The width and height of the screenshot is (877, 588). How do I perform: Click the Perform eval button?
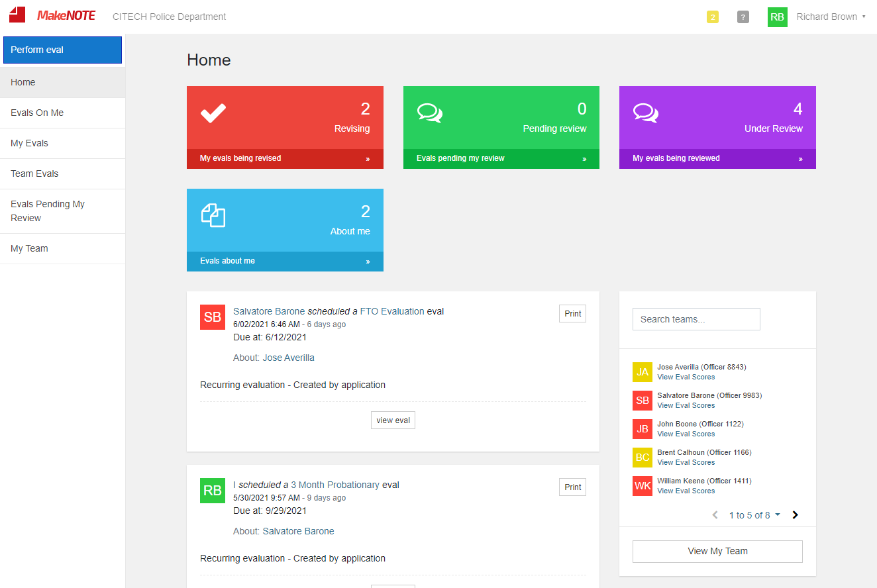click(62, 50)
